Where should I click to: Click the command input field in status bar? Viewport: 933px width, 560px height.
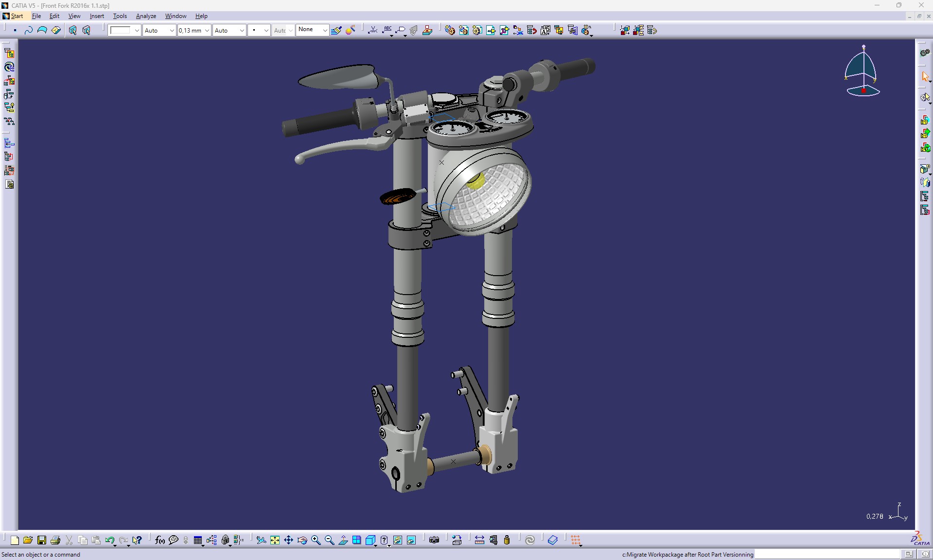click(x=827, y=554)
